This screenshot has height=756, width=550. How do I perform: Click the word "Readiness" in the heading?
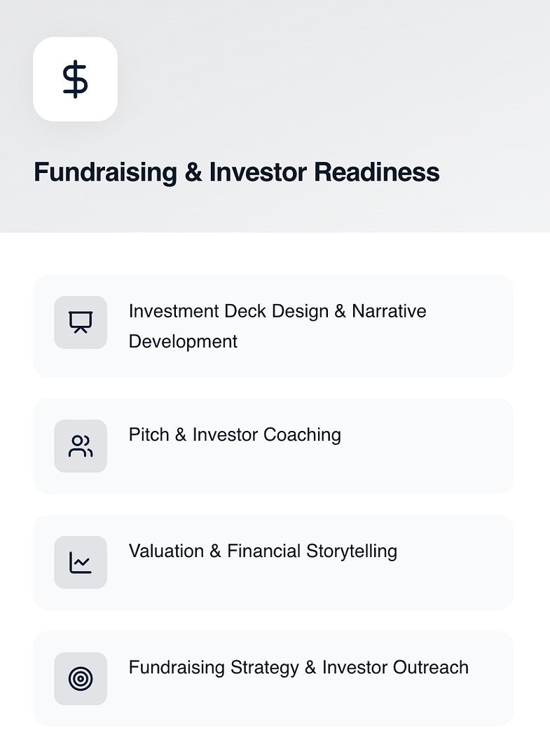(376, 172)
